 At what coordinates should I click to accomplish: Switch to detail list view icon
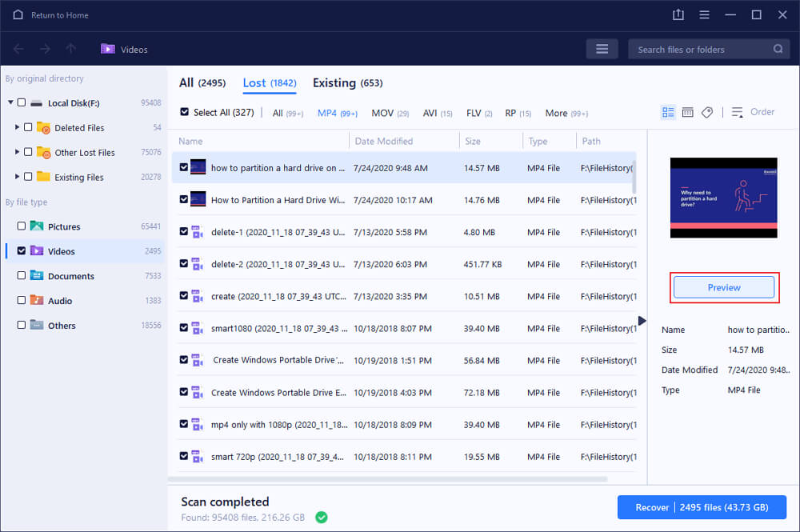pos(668,113)
